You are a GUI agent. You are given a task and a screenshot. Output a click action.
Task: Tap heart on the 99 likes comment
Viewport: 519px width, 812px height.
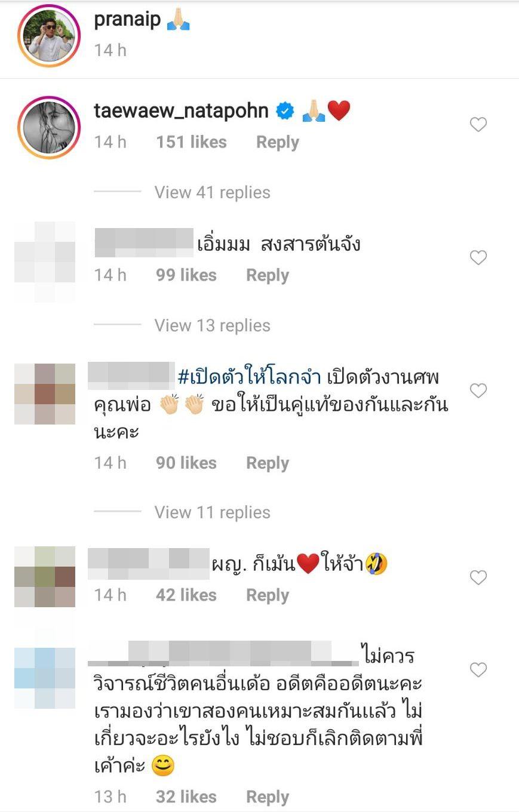click(478, 257)
